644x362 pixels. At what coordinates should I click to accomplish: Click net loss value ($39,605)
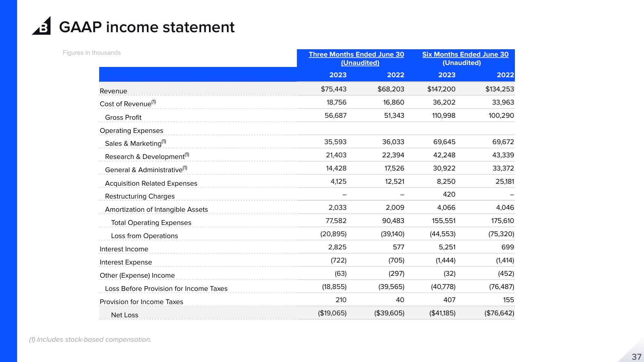389,313
